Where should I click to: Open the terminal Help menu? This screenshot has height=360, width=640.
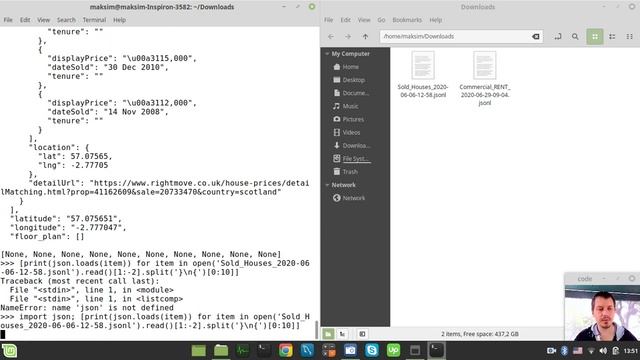(x=120, y=20)
